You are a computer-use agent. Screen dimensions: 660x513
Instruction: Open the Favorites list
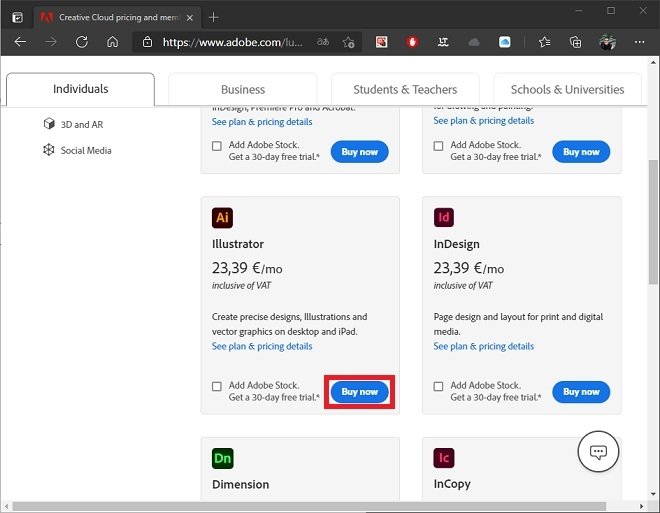coord(544,42)
